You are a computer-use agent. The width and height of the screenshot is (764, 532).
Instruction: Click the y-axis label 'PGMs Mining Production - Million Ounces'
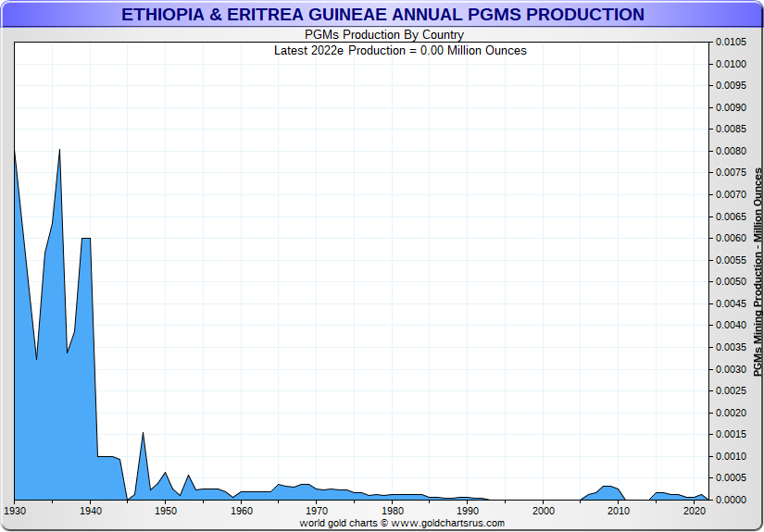tap(758, 272)
